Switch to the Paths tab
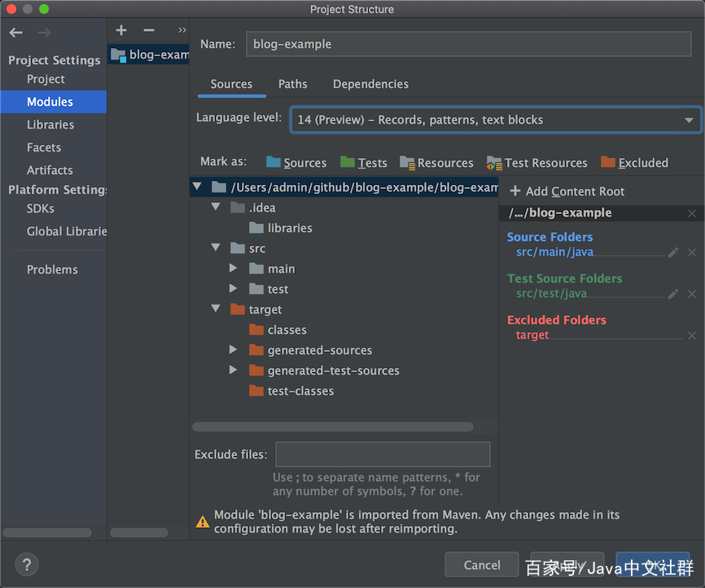Image resolution: width=705 pixels, height=588 pixels. (293, 84)
